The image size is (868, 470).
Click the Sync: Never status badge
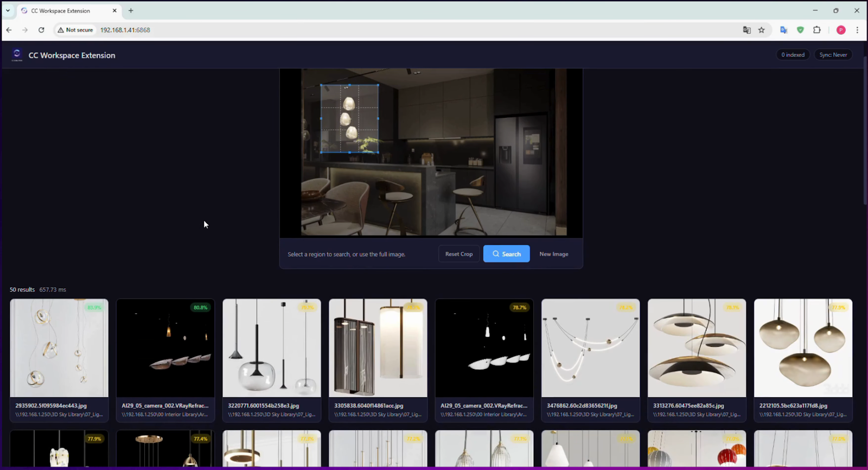pyautogui.click(x=833, y=55)
